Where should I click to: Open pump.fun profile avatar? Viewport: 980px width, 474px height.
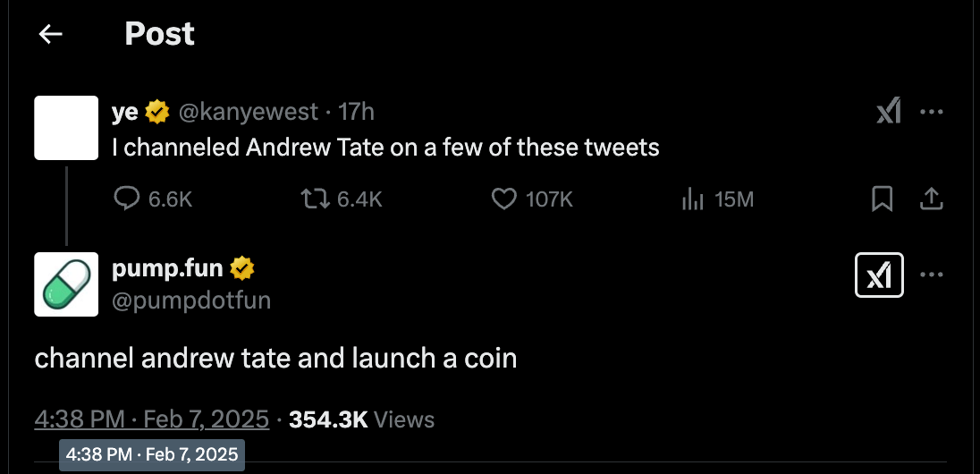tap(66, 284)
